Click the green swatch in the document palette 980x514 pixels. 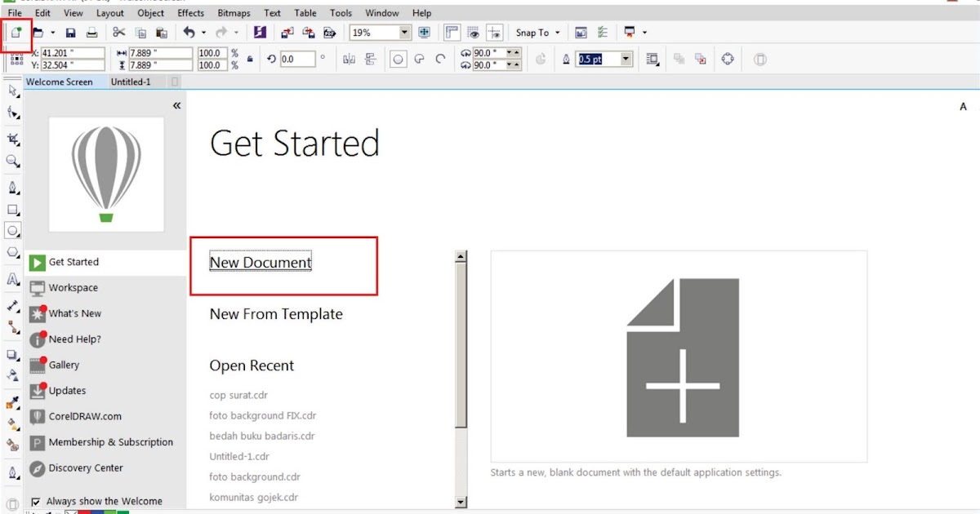click(x=122, y=511)
